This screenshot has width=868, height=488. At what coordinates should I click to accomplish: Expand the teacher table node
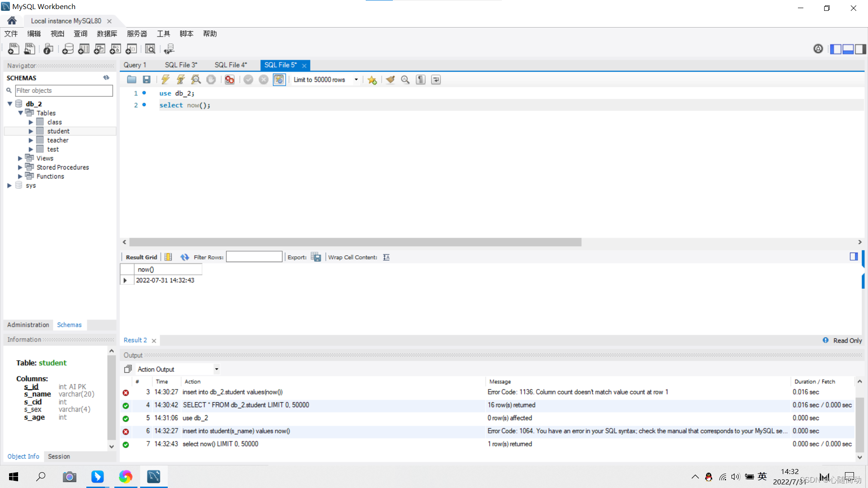(31, 140)
